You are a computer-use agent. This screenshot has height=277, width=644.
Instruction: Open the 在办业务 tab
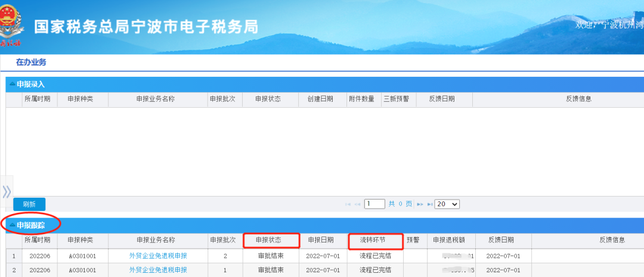31,63
